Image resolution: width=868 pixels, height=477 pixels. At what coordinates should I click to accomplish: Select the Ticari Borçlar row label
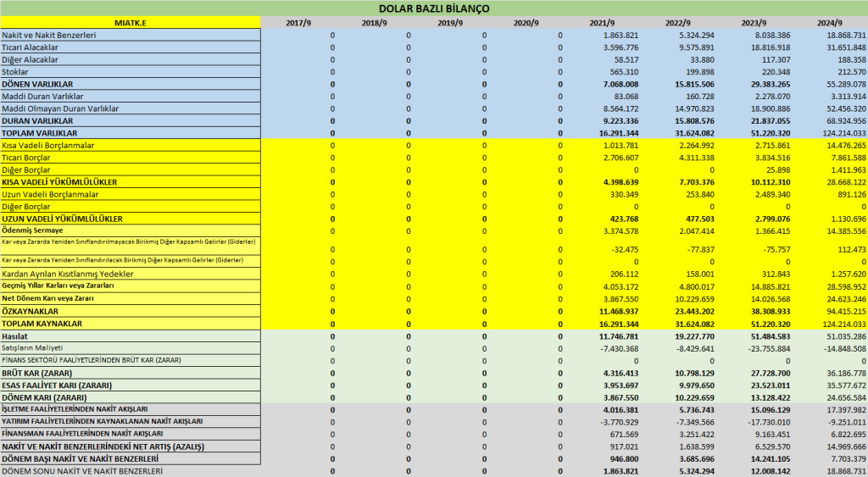pyautogui.click(x=26, y=158)
